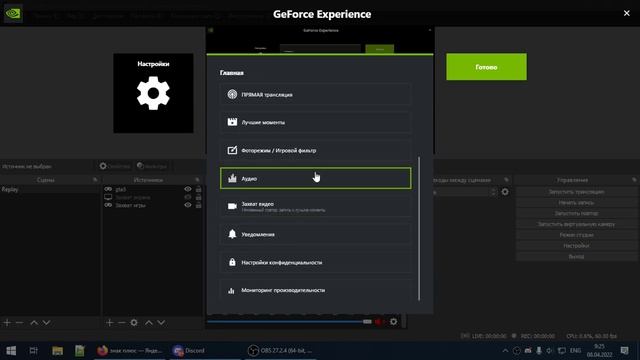Pop out the Сцены dock panel
Image resolution: width=640 pixels, height=360 pixels.
(x=95, y=180)
